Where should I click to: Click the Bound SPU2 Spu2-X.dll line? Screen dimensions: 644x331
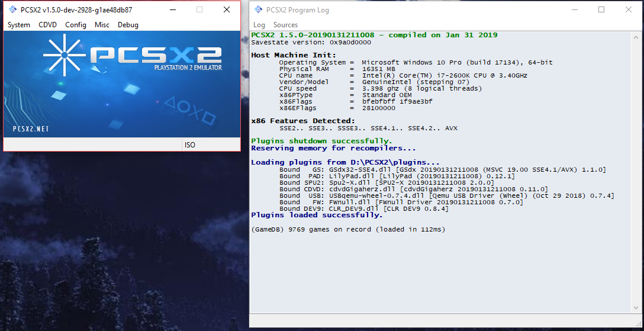tap(387, 183)
